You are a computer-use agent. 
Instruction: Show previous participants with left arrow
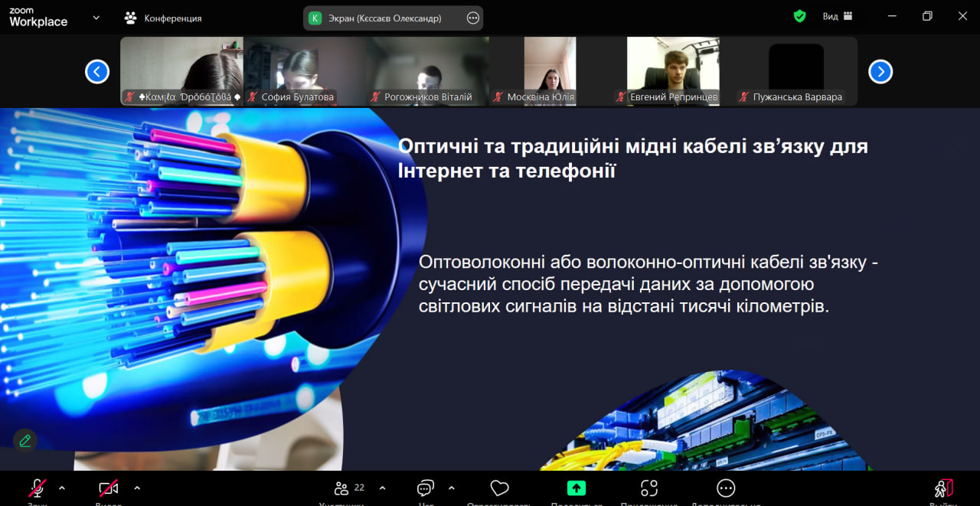[x=97, y=72]
